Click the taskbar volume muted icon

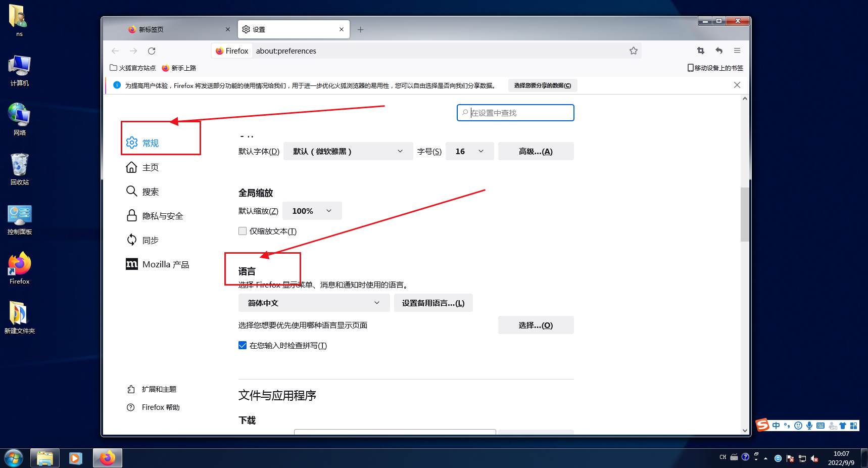coord(814,458)
